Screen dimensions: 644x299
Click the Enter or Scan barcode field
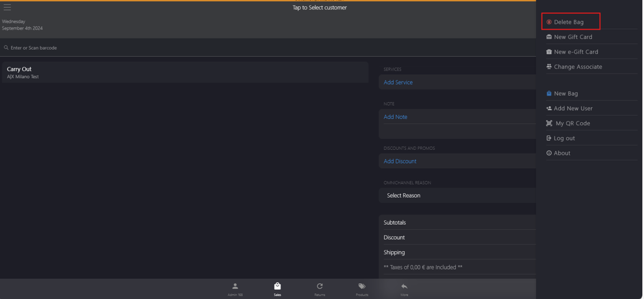[x=268, y=48]
